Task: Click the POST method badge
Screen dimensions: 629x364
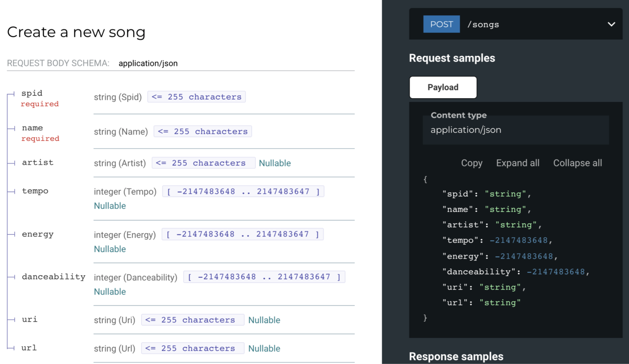Action: point(441,24)
